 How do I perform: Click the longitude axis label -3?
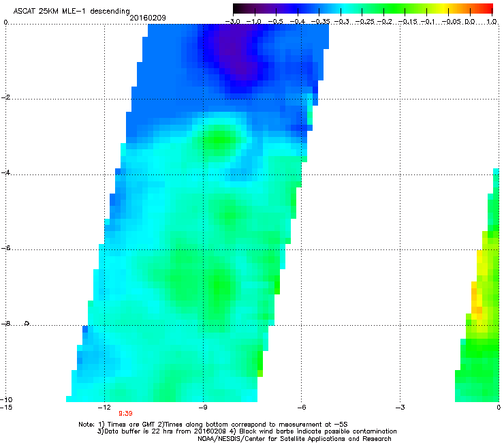[400, 408]
